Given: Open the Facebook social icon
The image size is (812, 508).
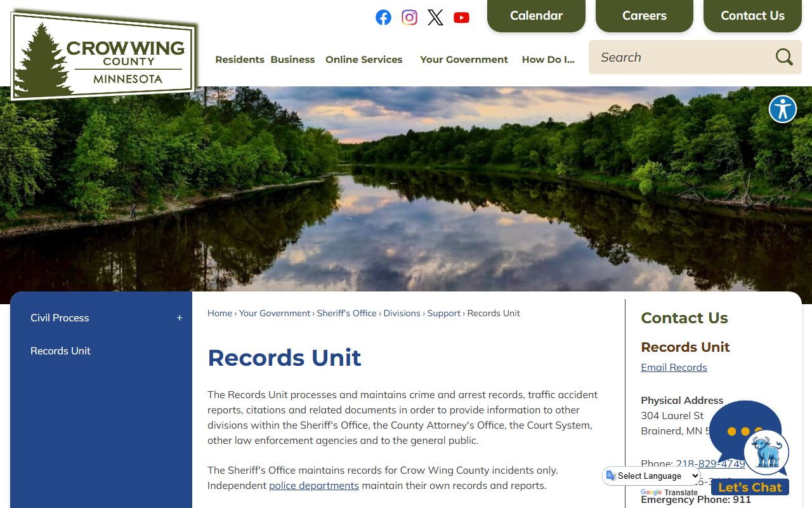Looking at the screenshot, I should 383,17.
